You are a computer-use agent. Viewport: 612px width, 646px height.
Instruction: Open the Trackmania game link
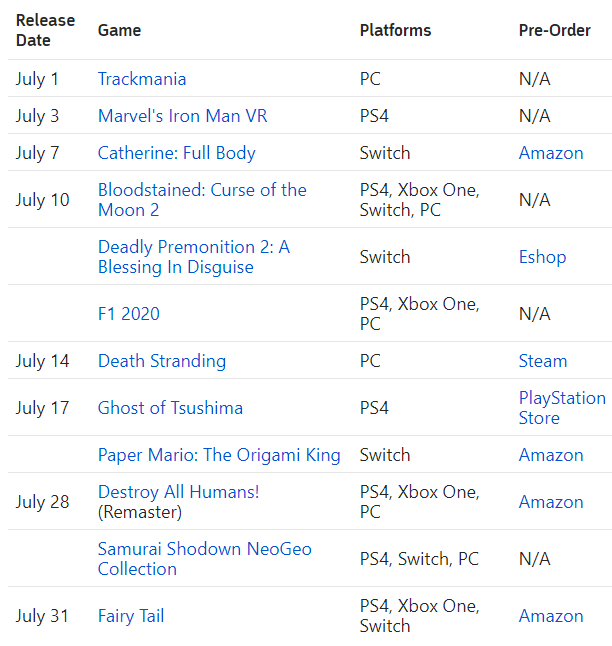coord(142,79)
